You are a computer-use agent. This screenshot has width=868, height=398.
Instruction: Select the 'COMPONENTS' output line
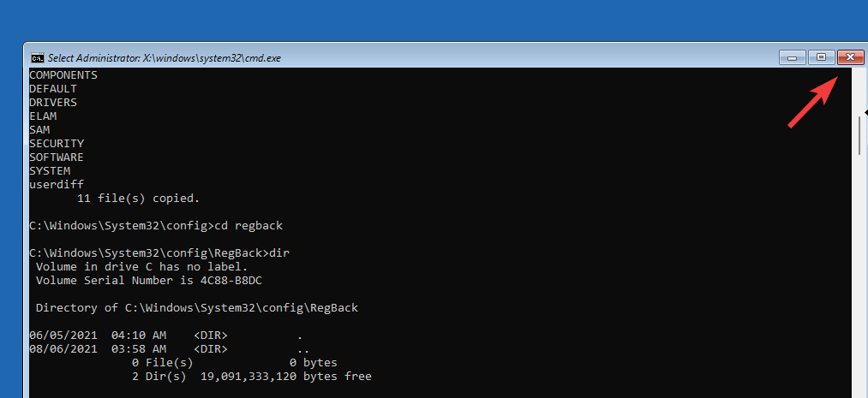63,75
